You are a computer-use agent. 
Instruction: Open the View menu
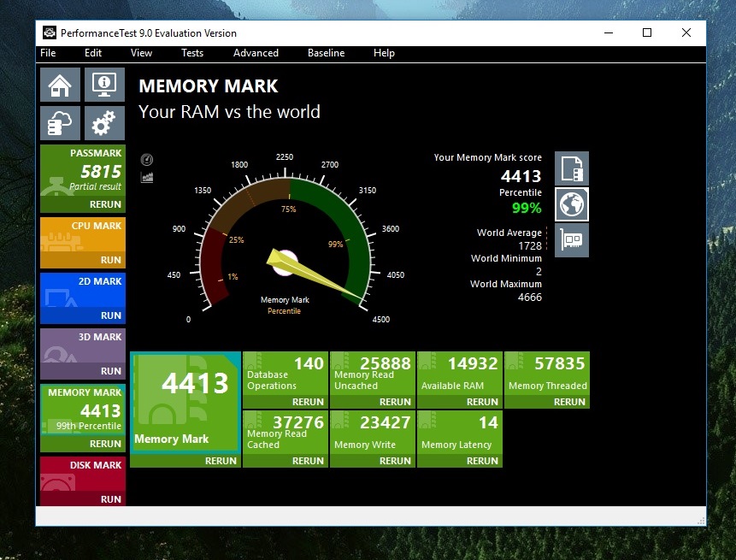coord(141,53)
